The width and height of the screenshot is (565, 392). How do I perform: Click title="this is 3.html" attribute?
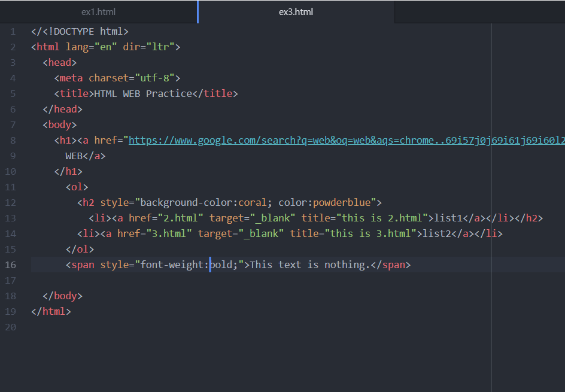tap(353, 233)
